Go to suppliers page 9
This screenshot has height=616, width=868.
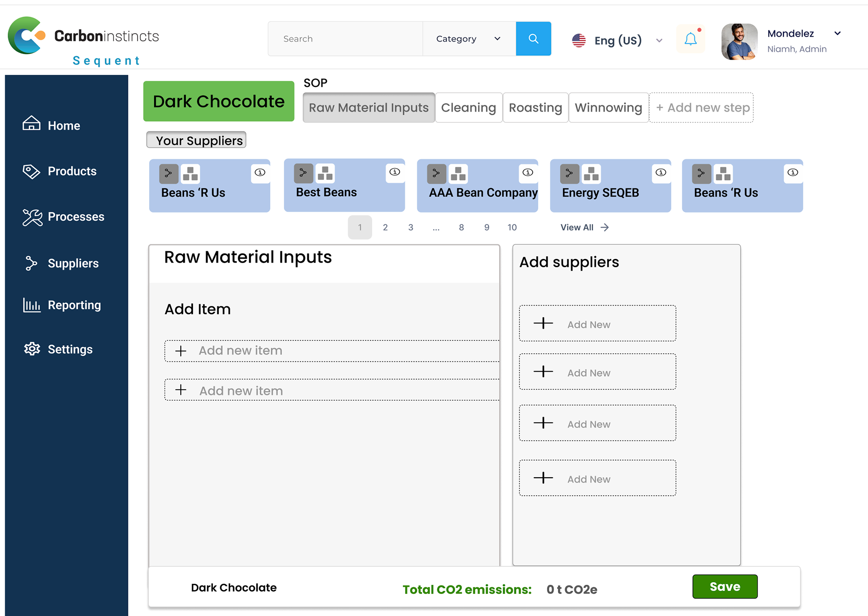[x=486, y=227]
